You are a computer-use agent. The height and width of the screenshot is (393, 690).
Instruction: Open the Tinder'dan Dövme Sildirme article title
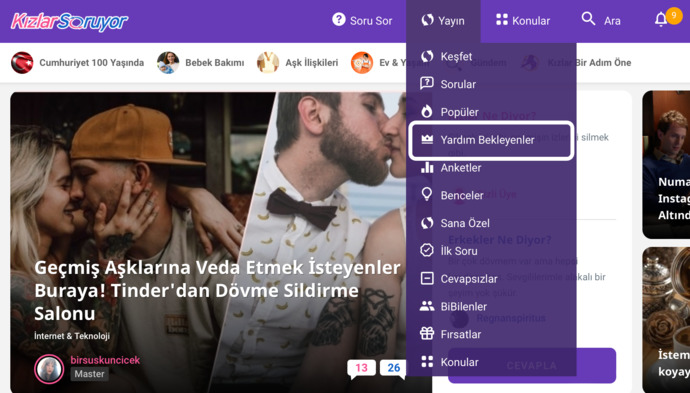[x=217, y=290]
